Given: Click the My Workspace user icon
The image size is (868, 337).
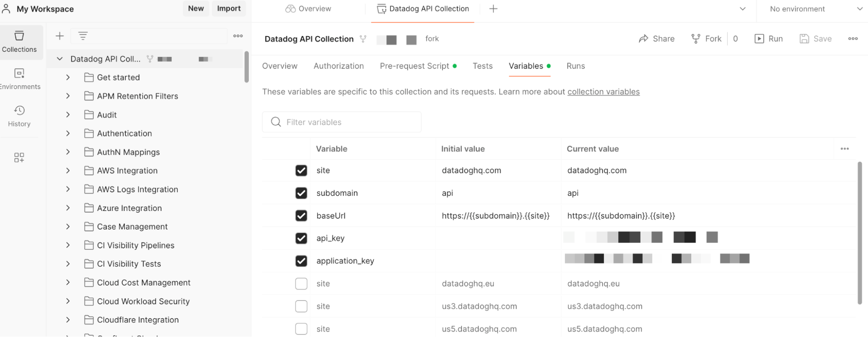Looking at the screenshot, I should click(x=7, y=9).
